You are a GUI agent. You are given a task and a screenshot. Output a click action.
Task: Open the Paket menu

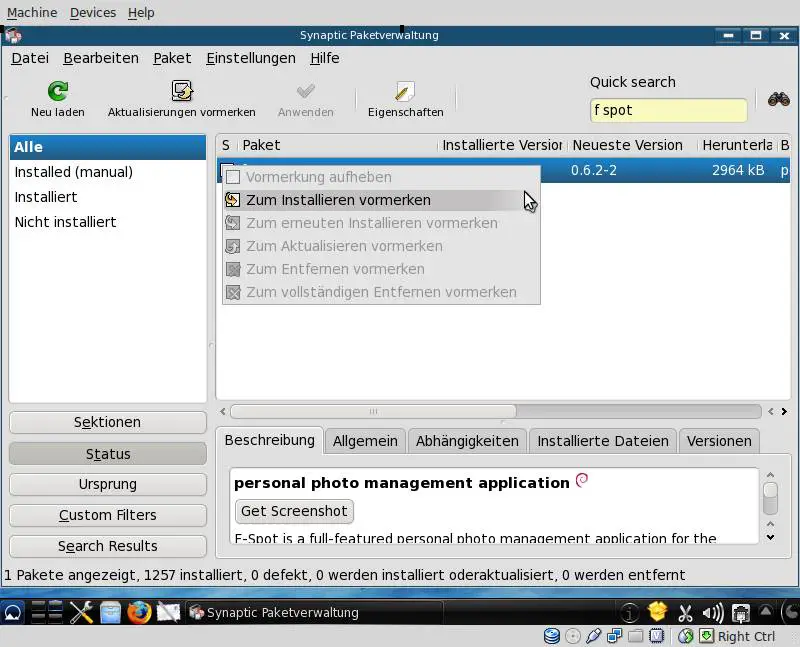[x=172, y=58]
